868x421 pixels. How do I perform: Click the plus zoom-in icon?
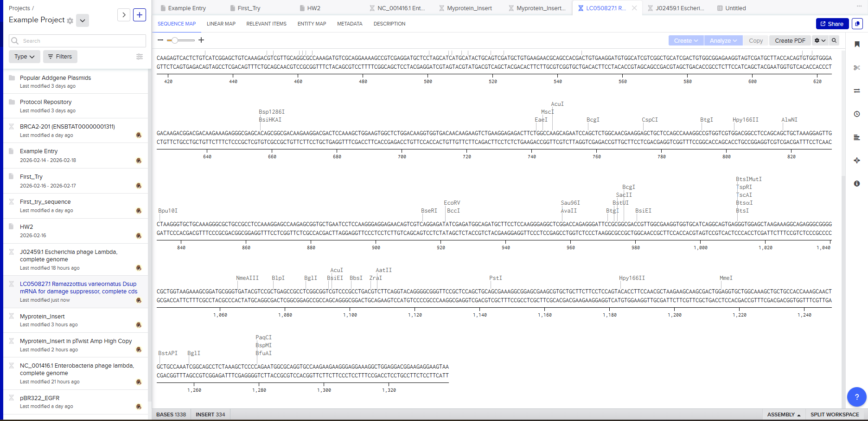coord(201,40)
